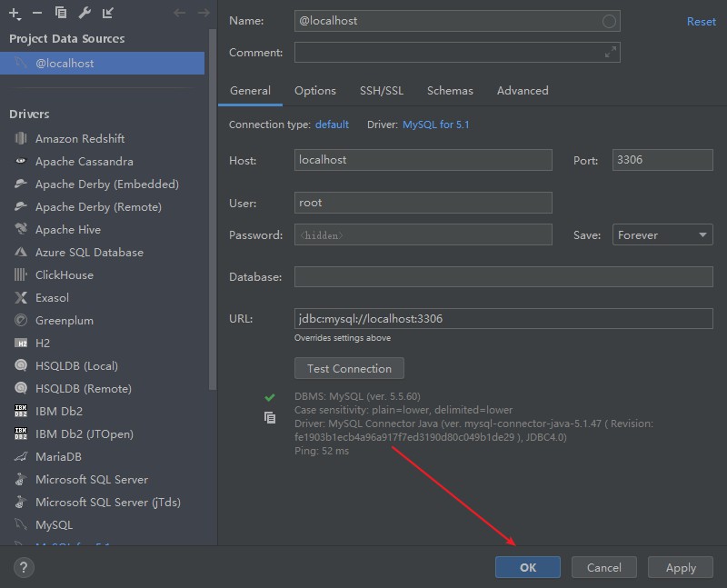
Task: Change connection type from default
Action: click(x=331, y=125)
